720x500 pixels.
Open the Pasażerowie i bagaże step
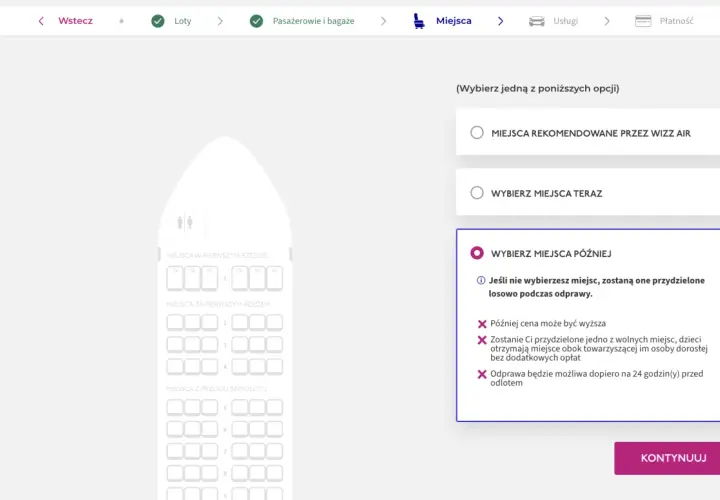coord(313,21)
